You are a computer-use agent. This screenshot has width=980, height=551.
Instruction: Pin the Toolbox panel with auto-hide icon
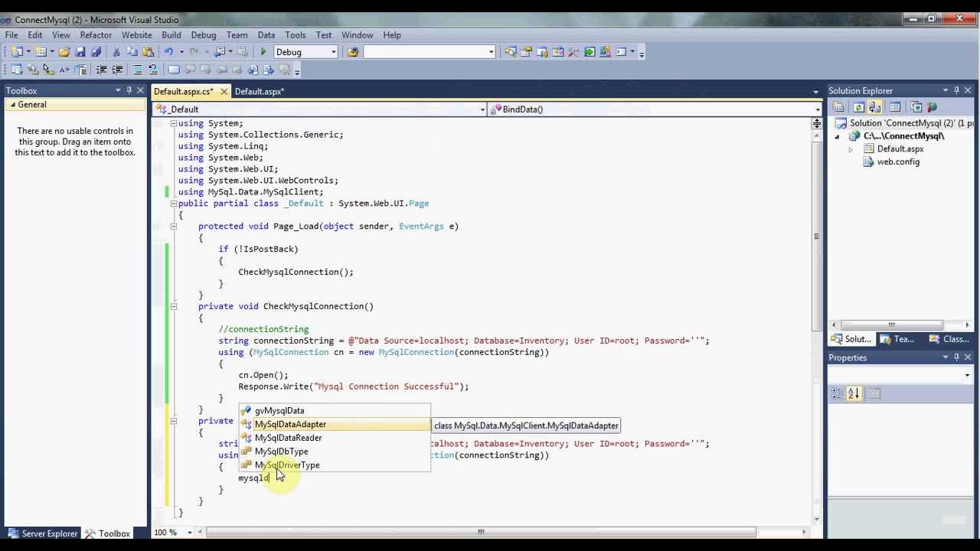[129, 90]
